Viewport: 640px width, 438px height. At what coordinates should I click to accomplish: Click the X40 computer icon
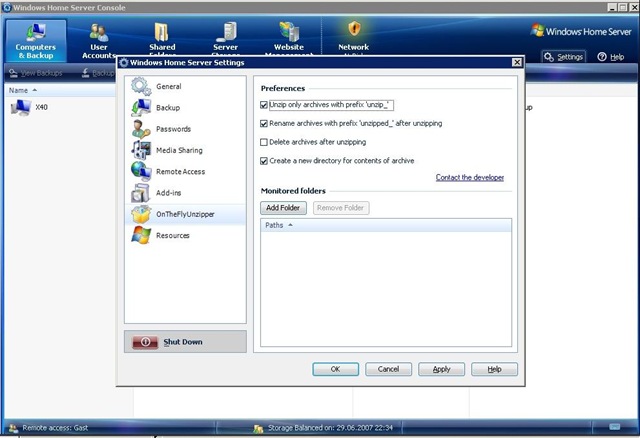pos(21,107)
